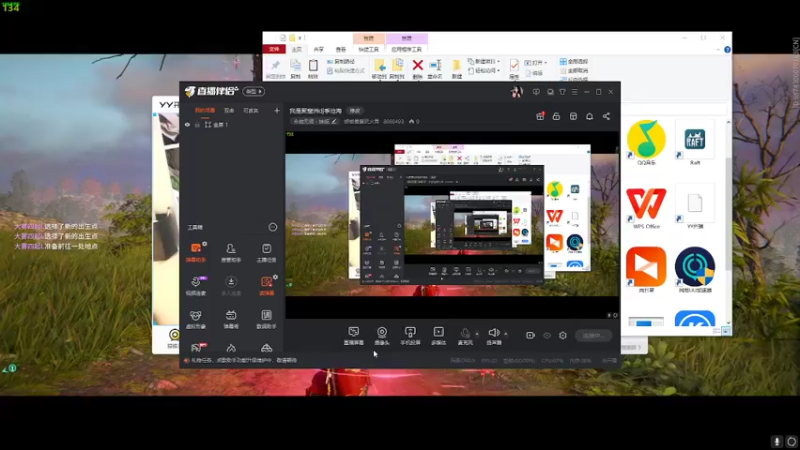Open the 弹幕助手 tool in the toolbox
The width and height of the screenshot is (800, 450).
[x=196, y=252]
